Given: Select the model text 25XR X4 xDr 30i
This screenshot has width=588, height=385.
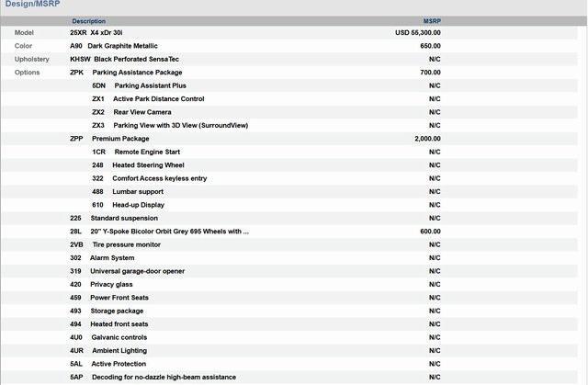Looking at the screenshot, I should click(x=96, y=32).
